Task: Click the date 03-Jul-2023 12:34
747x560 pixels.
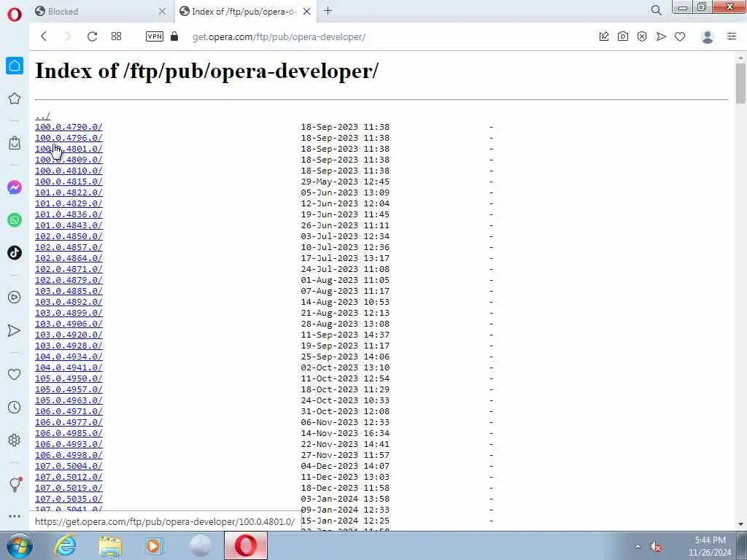Action: coord(345,237)
